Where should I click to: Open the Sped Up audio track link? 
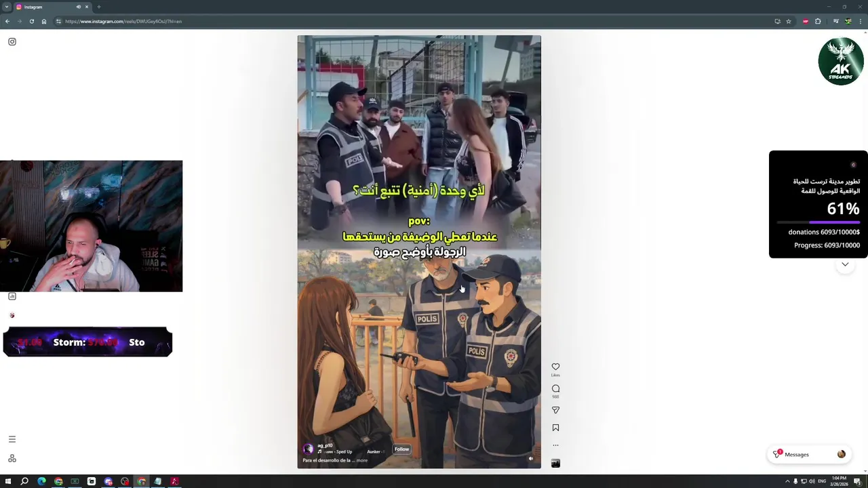(x=337, y=452)
